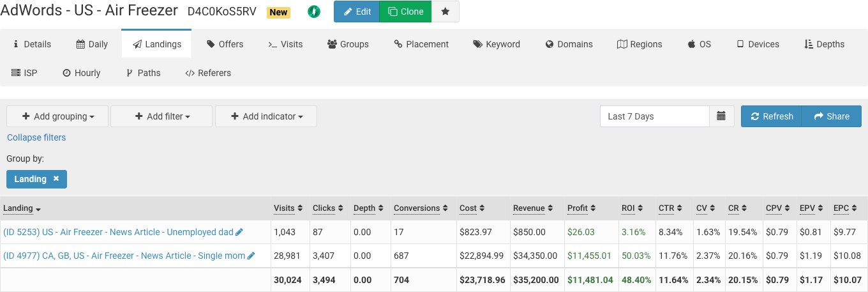Switch to the Hourly tab
This screenshot has width=868, height=292.
click(81, 73)
